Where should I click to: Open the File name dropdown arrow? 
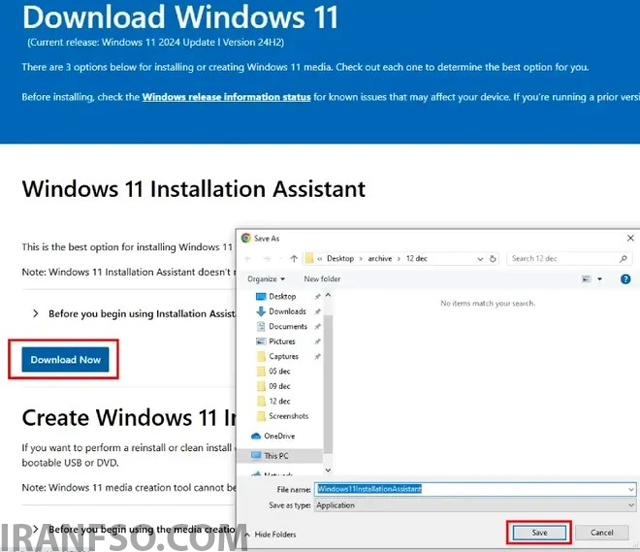pyautogui.click(x=631, y=489)
